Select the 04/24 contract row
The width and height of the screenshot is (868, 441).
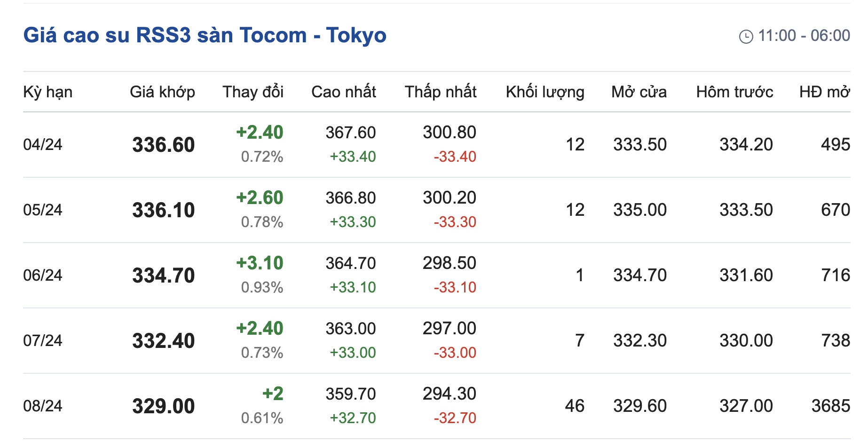43,144
